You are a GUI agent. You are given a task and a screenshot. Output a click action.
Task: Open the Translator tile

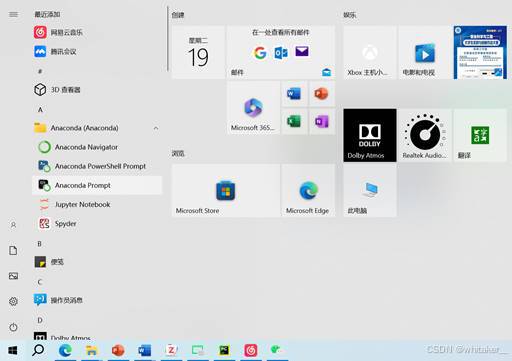pyautogui.click(x=480, y=135)
